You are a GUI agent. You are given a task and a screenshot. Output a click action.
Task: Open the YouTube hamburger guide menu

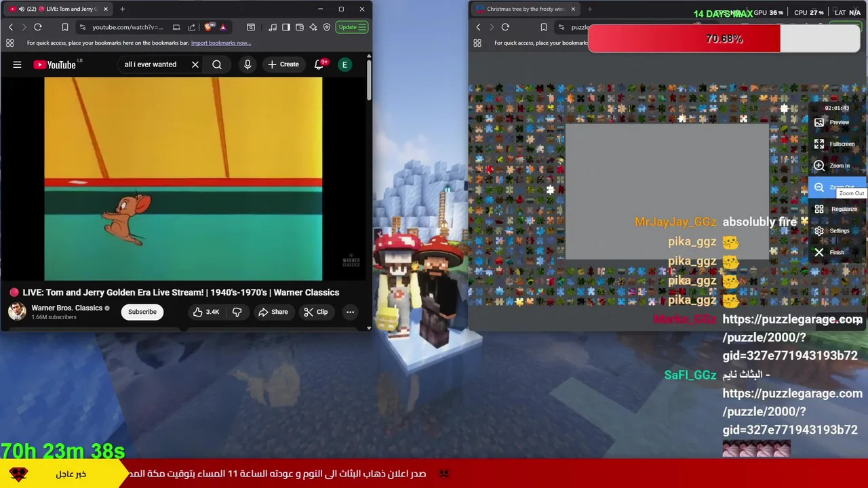(x=17, y=64)
